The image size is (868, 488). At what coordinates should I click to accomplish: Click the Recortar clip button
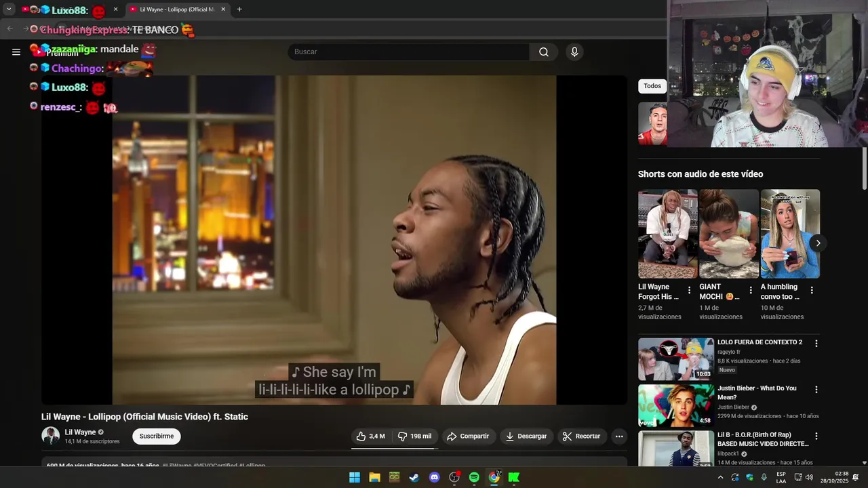point(582,436)
